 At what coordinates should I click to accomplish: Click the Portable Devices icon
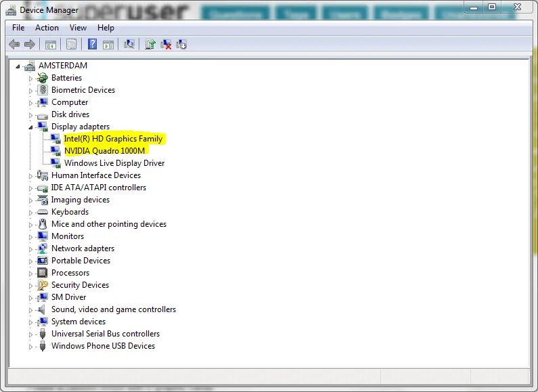click(x=42, y=261)
